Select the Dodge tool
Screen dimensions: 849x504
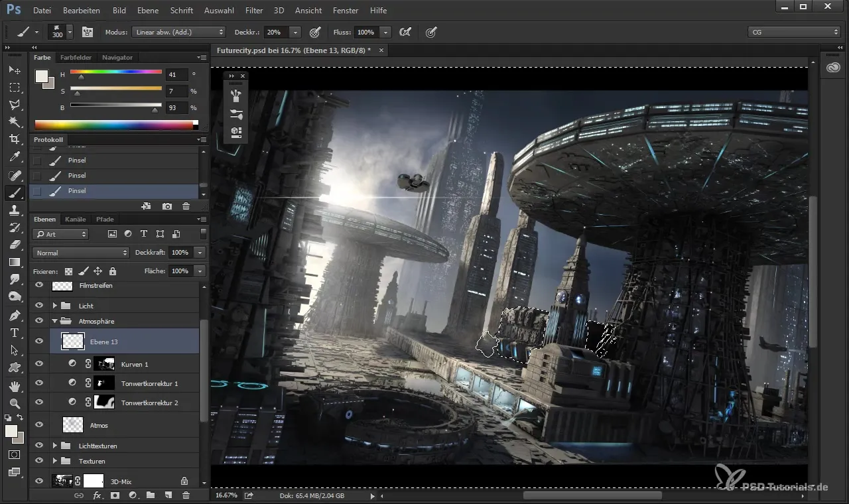(14, 296)
